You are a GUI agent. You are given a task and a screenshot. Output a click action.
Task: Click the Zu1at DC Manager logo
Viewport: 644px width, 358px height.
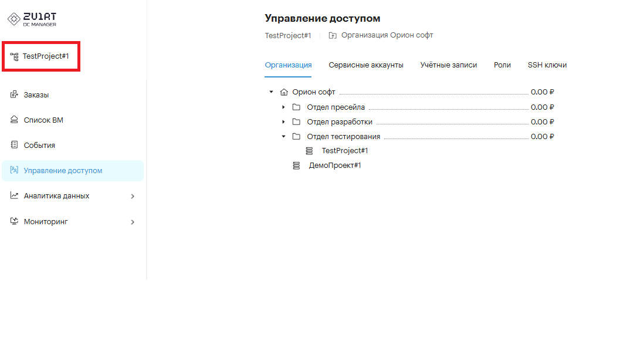coord(32,19)
